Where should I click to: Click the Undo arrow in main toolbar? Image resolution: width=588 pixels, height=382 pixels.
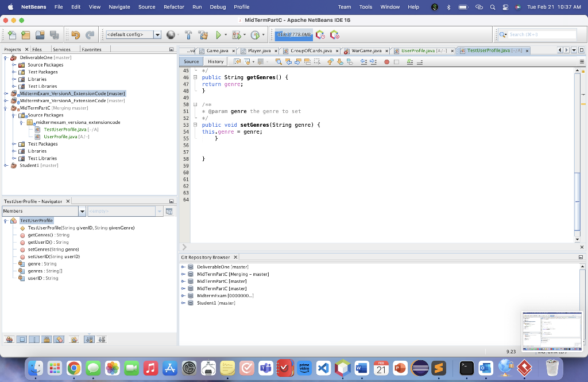pyautogui.click(x=76, y=35)
